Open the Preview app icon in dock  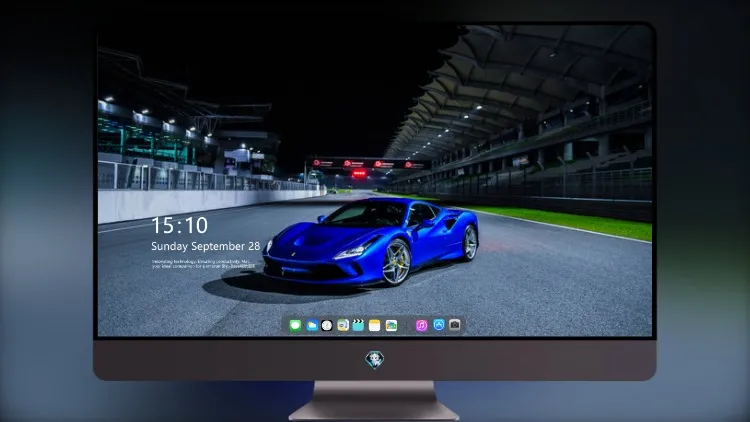coord(343,326)
